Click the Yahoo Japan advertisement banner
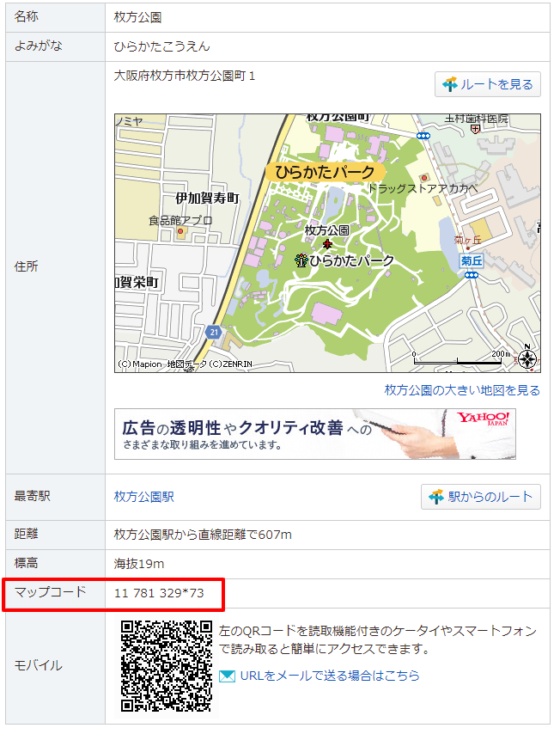 pyautogui.click(x=315, y=434)
